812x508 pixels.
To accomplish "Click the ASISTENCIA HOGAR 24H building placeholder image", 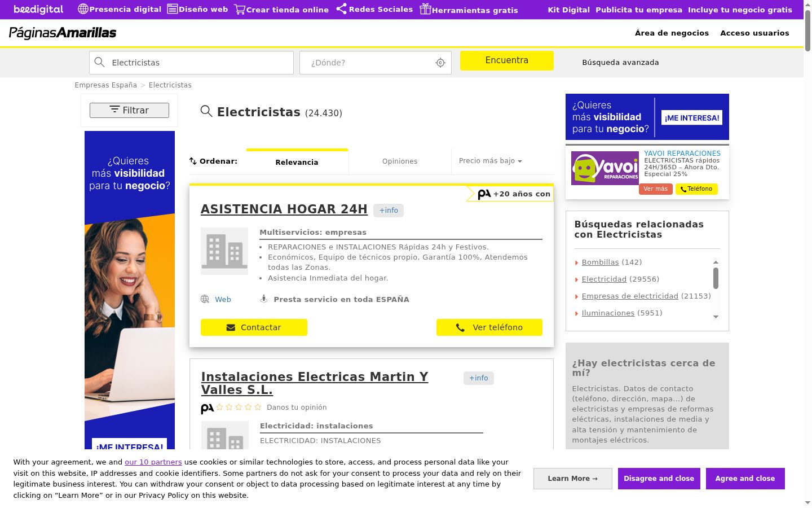I will point(224,251).
